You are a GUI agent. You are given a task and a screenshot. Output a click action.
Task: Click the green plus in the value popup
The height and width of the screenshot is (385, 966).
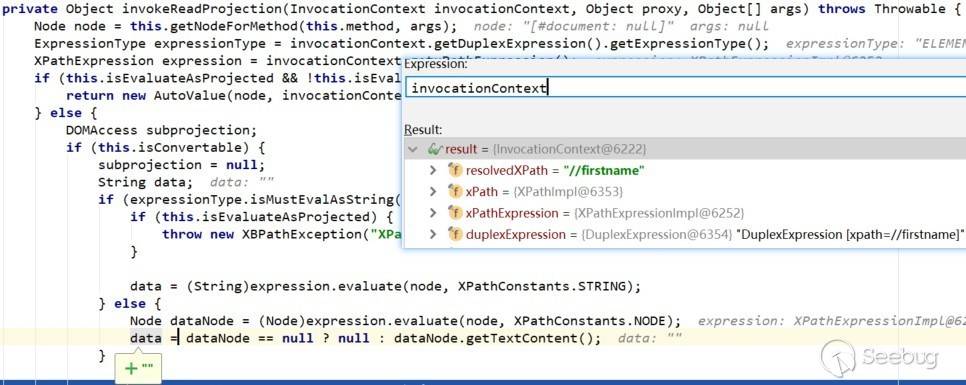[131, 368]
